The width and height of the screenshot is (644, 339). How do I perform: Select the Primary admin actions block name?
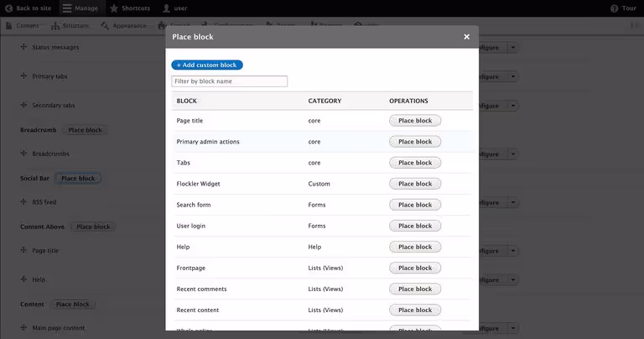pos(208,141)
